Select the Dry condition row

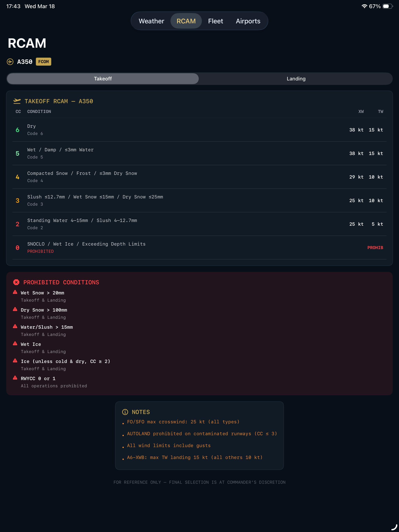click(199, 130)
